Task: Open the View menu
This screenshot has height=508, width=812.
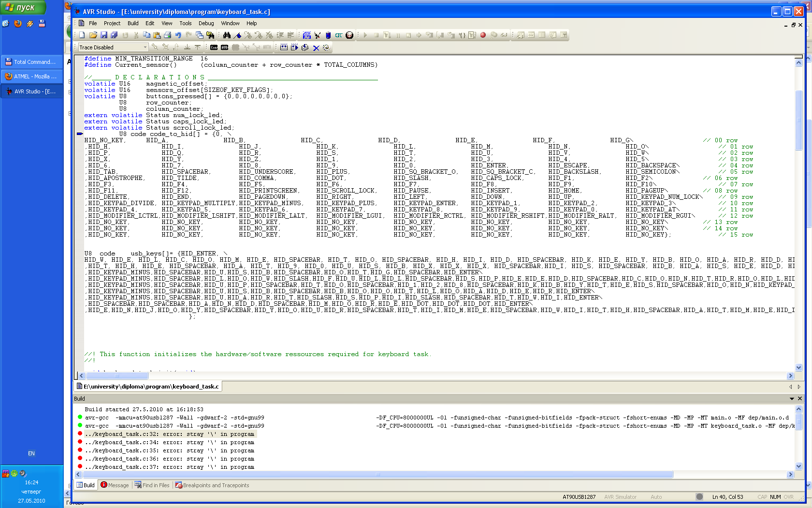Action: click(167, 23)
